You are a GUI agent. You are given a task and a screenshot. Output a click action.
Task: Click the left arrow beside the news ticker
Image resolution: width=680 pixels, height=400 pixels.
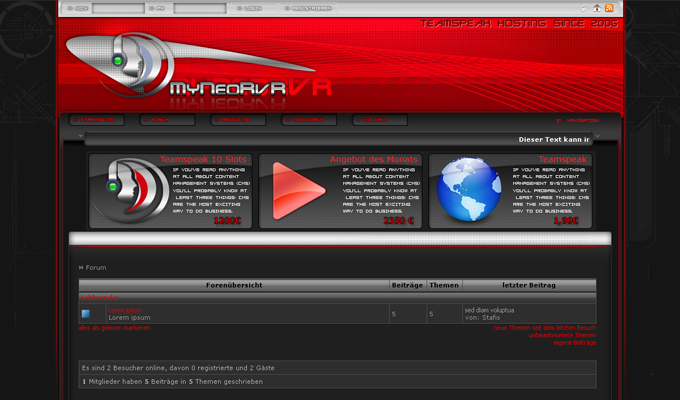click(78, 135)
